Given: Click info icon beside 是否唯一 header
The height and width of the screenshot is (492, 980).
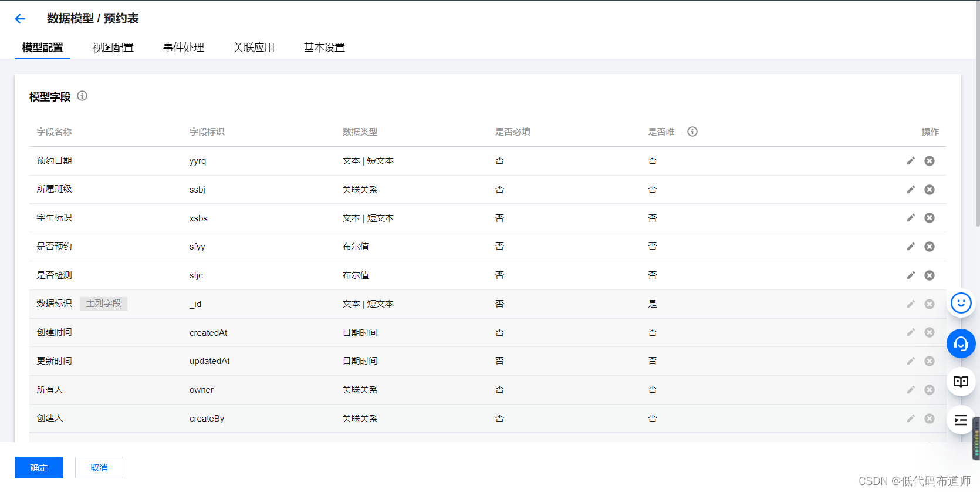Looking at the screenshot, I should 692,132.
